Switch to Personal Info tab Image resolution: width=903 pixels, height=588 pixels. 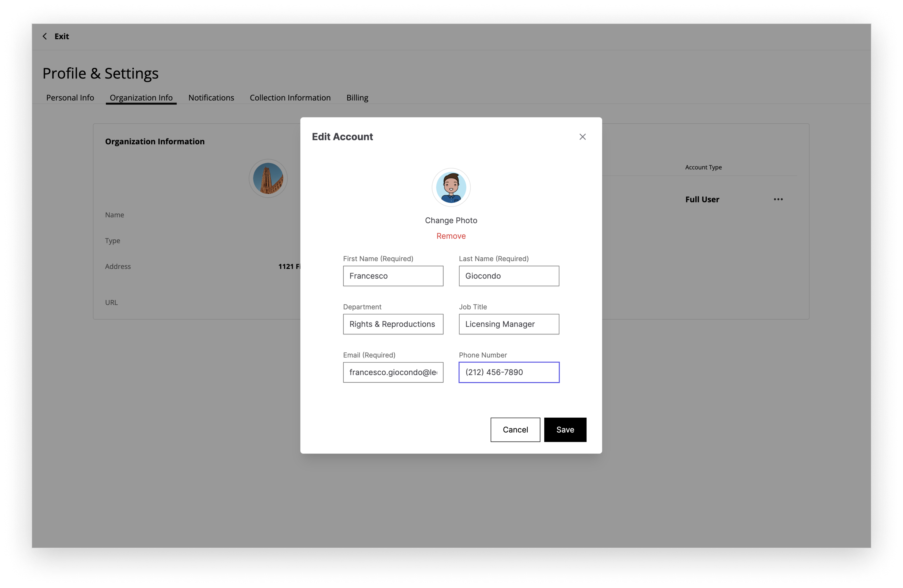click(70, 97)
